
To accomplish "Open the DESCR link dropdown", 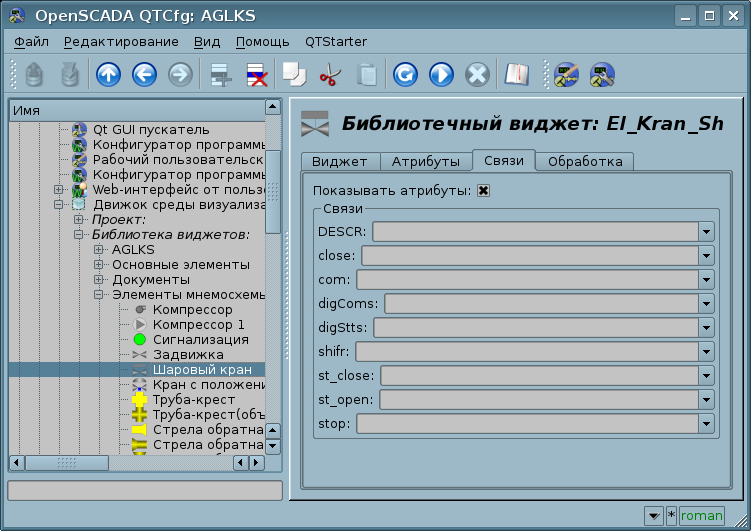I will point(706,232).
